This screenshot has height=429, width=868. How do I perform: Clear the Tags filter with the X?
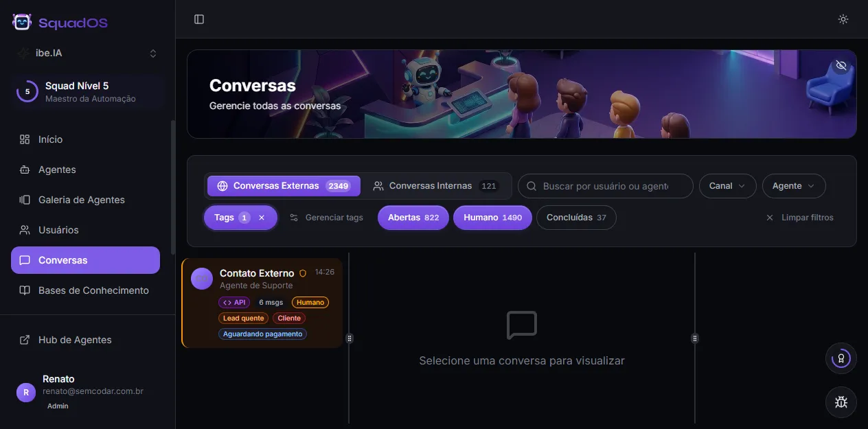[x=262, y=218]
